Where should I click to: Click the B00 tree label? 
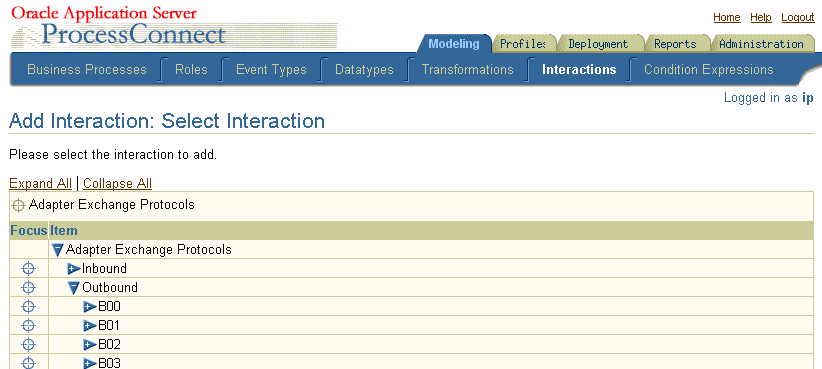[110, 307]
